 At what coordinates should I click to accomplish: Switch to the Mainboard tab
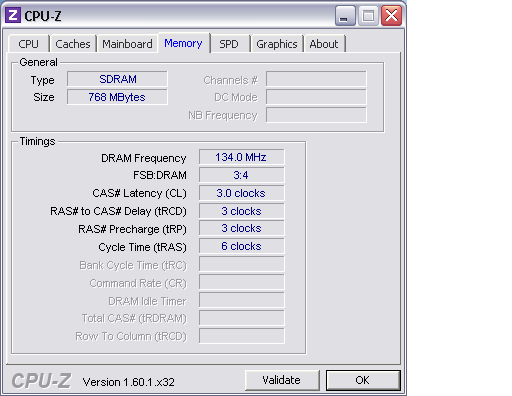127,44
